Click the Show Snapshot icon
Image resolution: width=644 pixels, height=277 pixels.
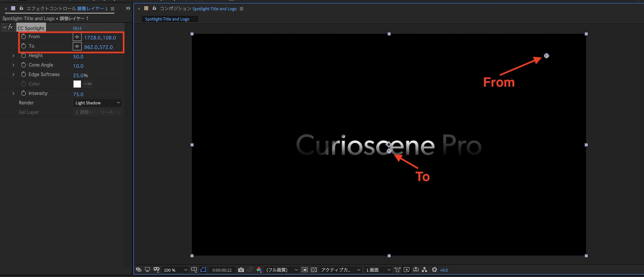click(x=250, y=270)
